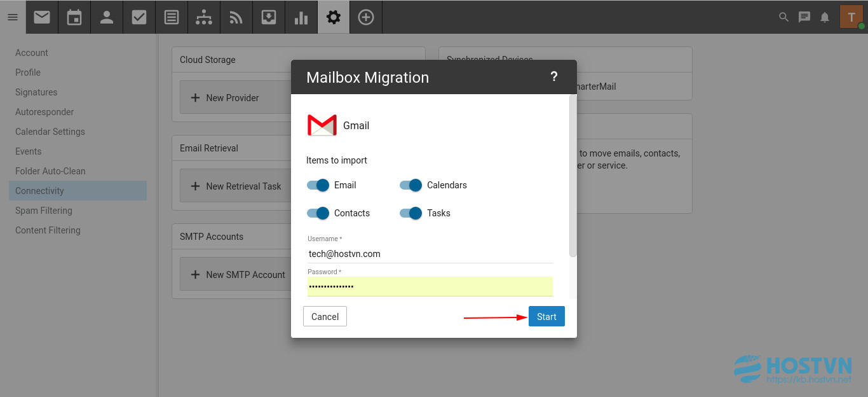Click New Retrieval Task button
This screenshot has width=868, height=397.
235,186
